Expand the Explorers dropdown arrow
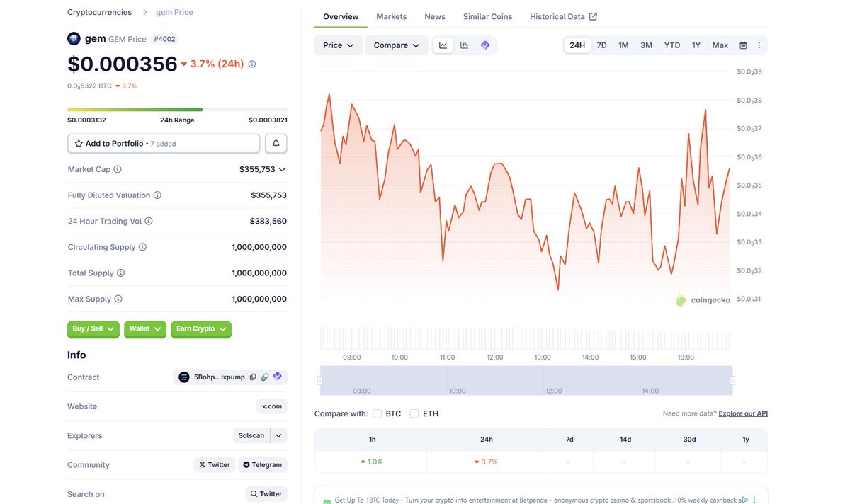The height and width of the screenshot is (504, 850). point(279,436)
